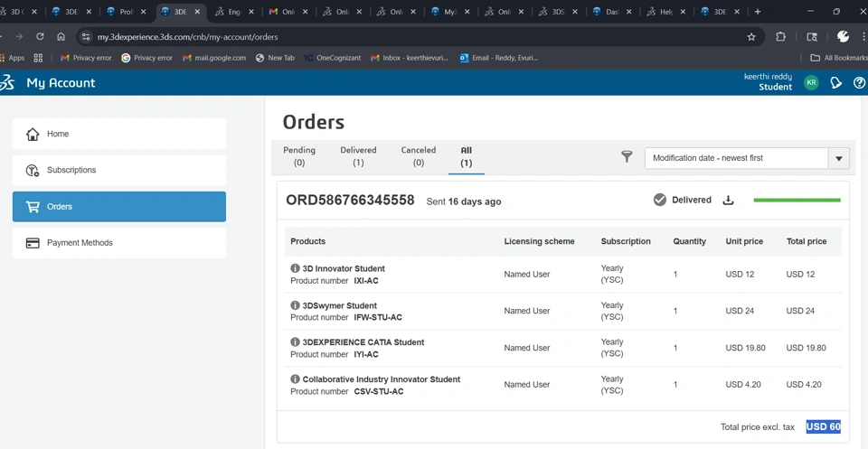Open the Apps bookmark shortcut

(x=12, y=58)
